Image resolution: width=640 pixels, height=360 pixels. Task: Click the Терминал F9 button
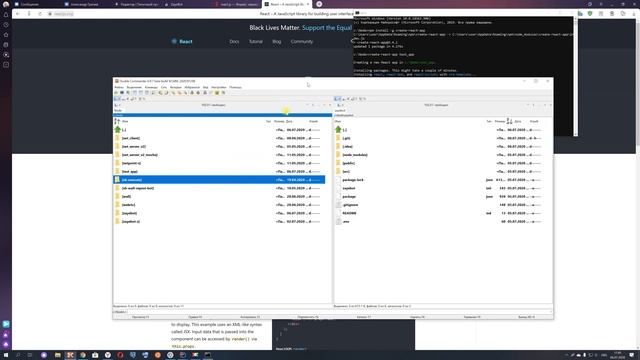pos(472,317)
